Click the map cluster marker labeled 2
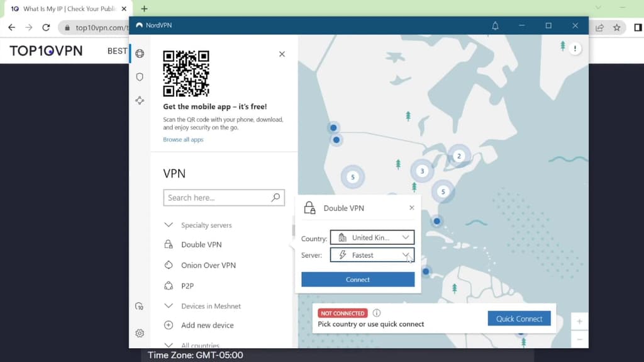This screenshot has height=362, width=644. 458,156
